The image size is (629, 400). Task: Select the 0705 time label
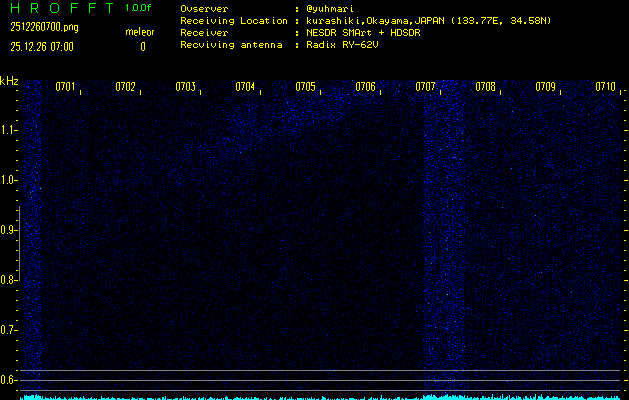(305, 87)
